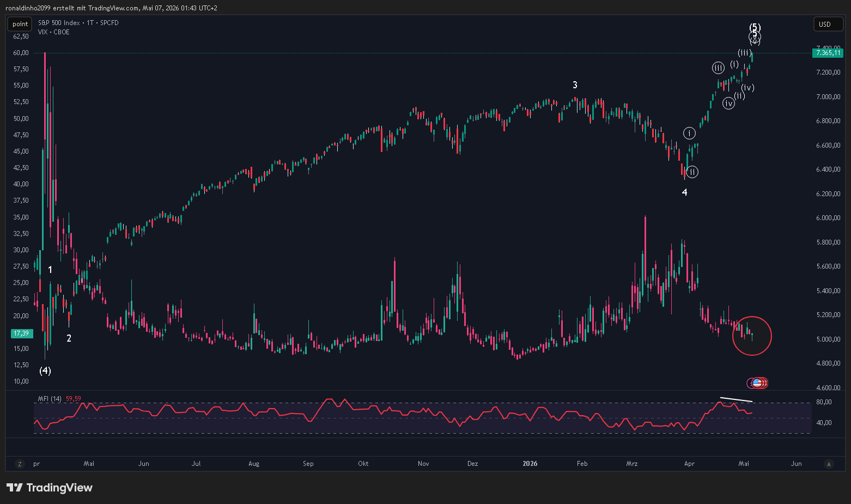Click the 'point' button at top left
Viewport: 851px width, 504px height.
(20, 24)
